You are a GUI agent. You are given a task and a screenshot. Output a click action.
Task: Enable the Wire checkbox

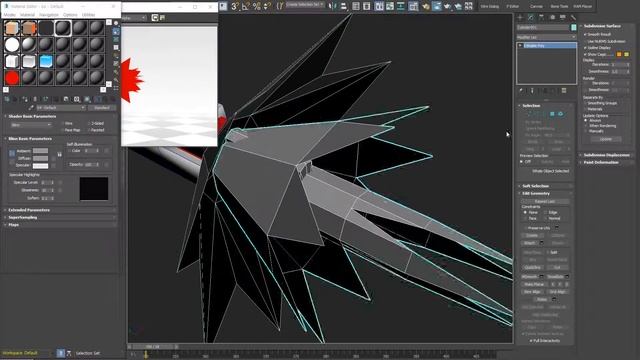(63, 123)
